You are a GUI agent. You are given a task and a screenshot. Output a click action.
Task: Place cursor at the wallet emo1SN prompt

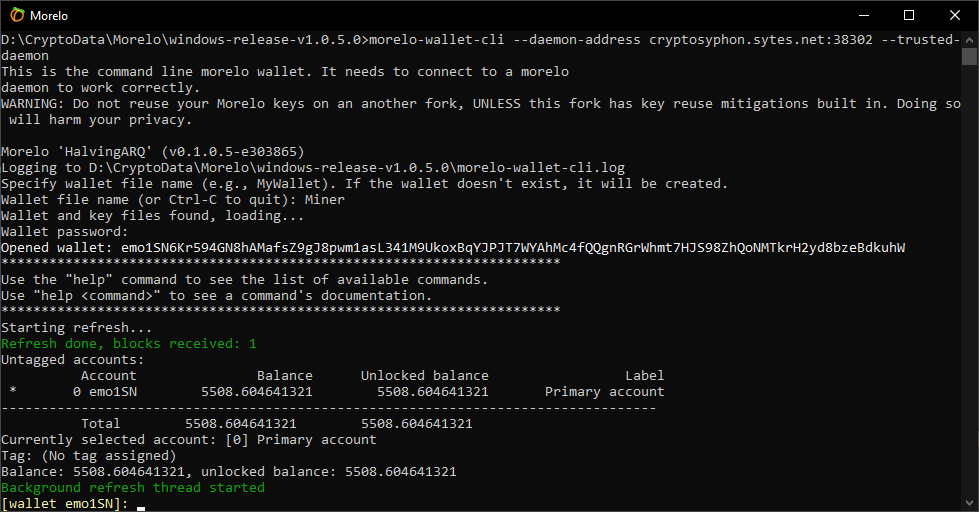[141, 504]
